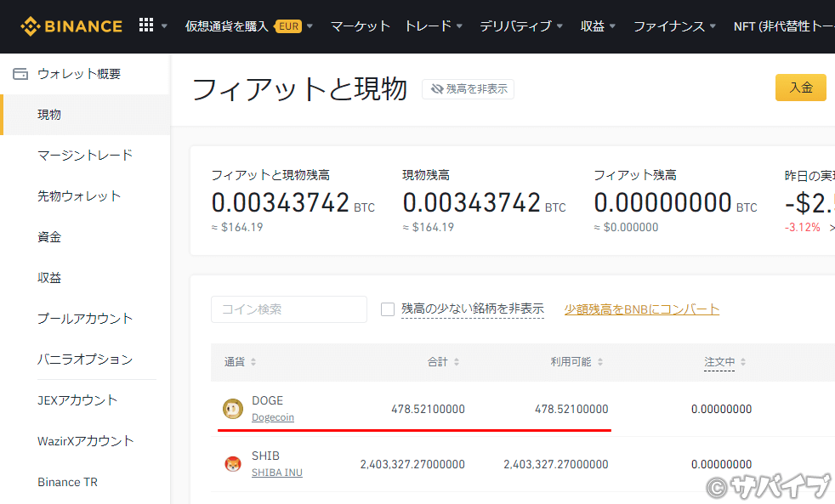Image resolution: width=835 pixels, height=504 pixels.
Task: Focus the コイン検索 search field
Action: (x=289, y=309)
